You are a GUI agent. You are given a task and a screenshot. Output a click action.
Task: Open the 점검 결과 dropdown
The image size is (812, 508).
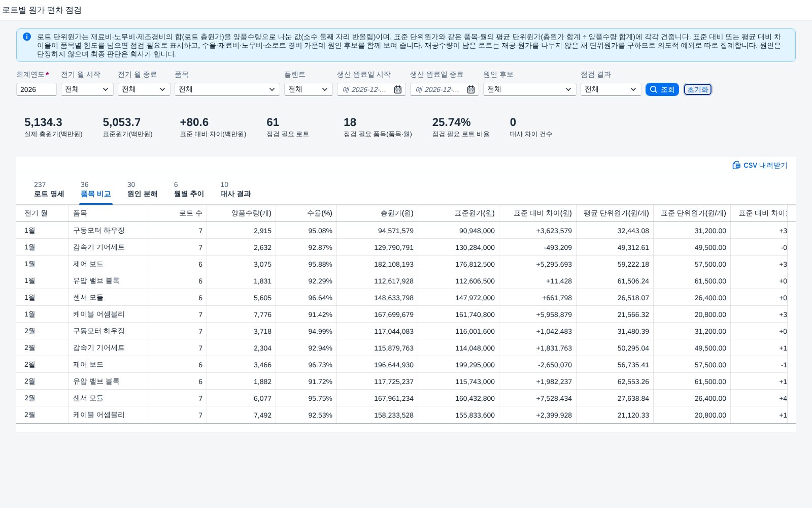tap(611, 89)
